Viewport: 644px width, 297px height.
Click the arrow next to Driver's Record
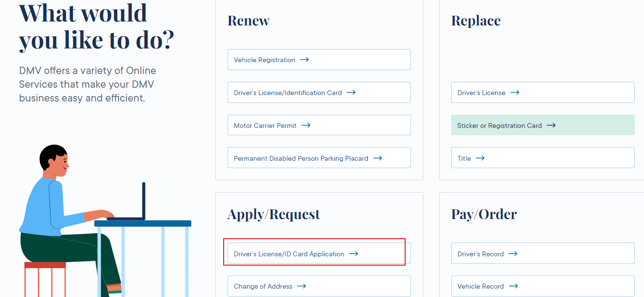513,254
